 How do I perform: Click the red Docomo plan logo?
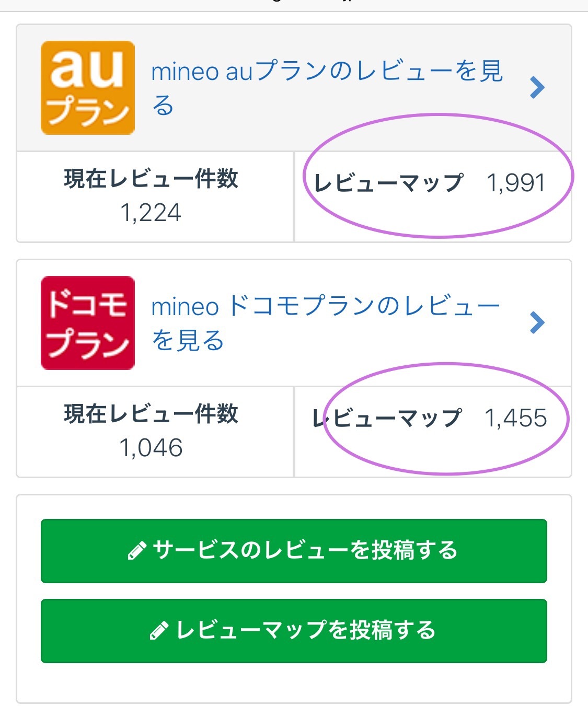[88, 323]
